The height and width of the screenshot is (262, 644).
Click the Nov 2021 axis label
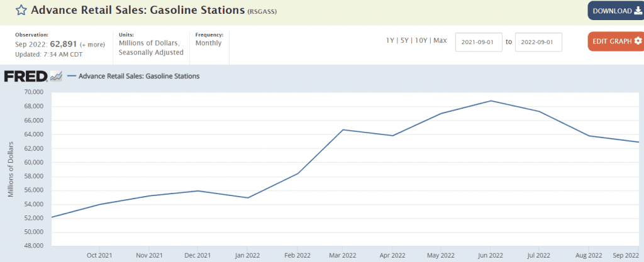[148, 254]
